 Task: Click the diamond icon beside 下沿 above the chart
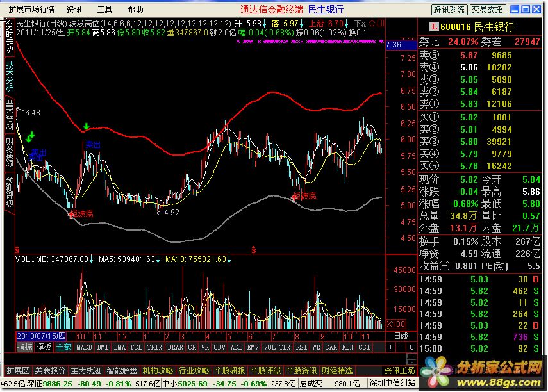372,23
